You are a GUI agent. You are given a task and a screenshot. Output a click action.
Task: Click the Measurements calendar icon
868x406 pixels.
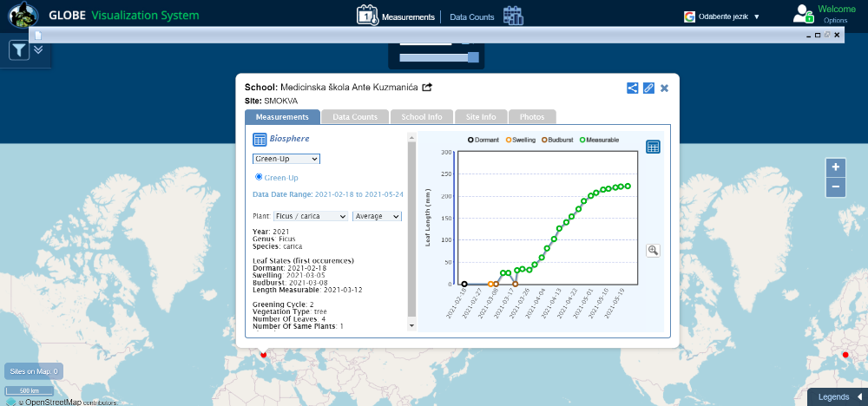pos(367,15)
